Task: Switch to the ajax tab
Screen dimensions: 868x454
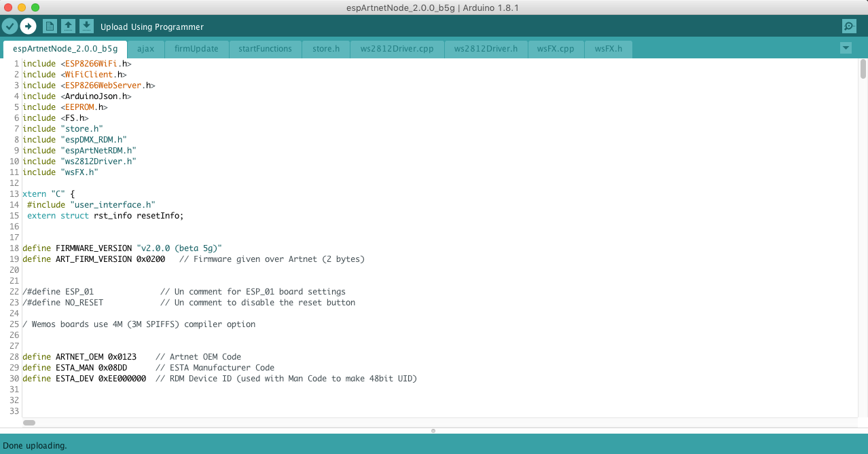Action: tap(145, 49)
